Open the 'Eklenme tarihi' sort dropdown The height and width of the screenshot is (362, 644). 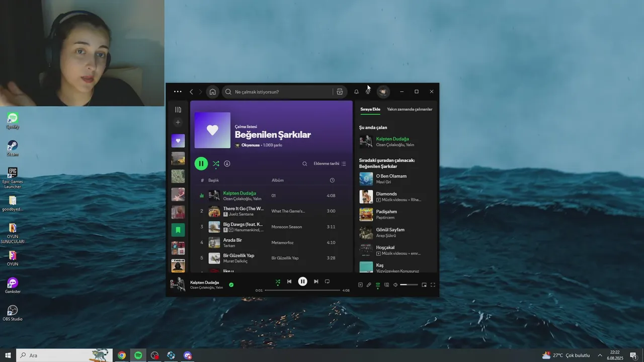[330, 163]
